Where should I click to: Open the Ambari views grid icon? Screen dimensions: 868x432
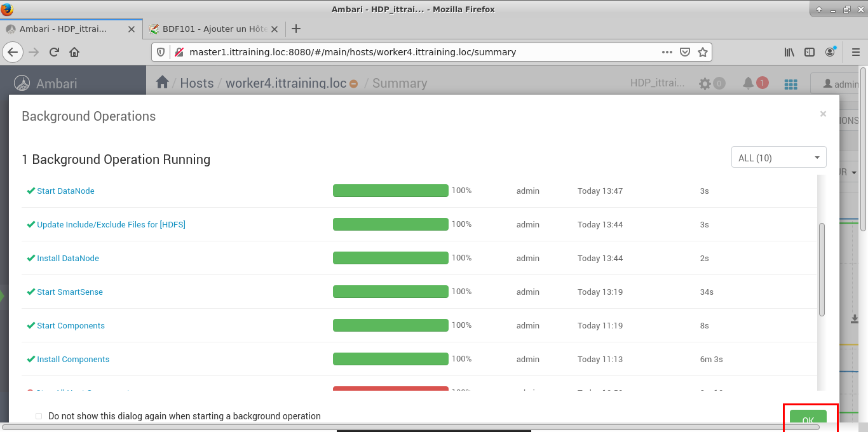pos(790,84)
